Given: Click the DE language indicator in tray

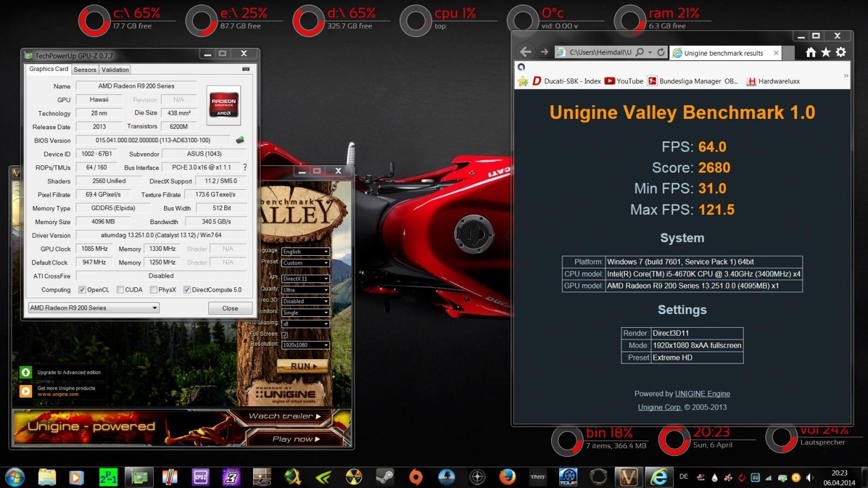Looking at the screenshot, I should 684,477.
